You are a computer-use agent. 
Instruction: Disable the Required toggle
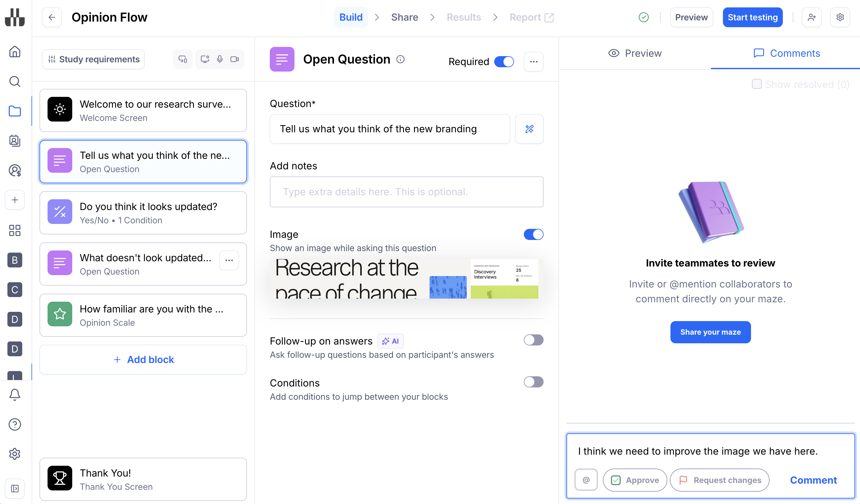[504, 62]
